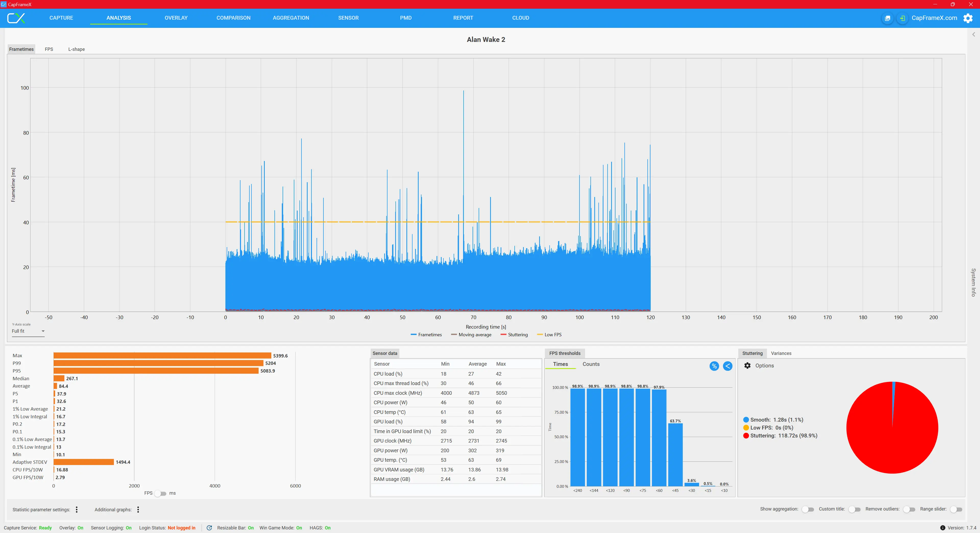Click the "Alan Wake 2" chart title
Viewport: 980px width, 533px height.
(486, 40)
